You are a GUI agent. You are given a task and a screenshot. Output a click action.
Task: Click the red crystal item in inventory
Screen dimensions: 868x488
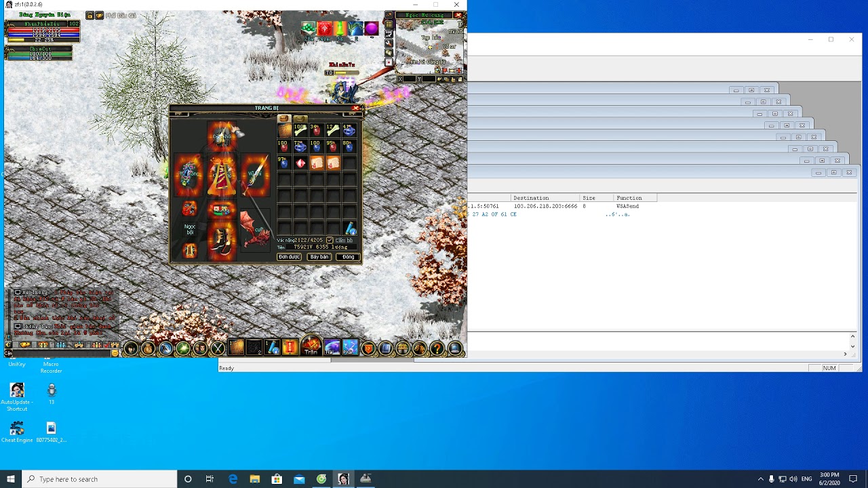[300, 163]
